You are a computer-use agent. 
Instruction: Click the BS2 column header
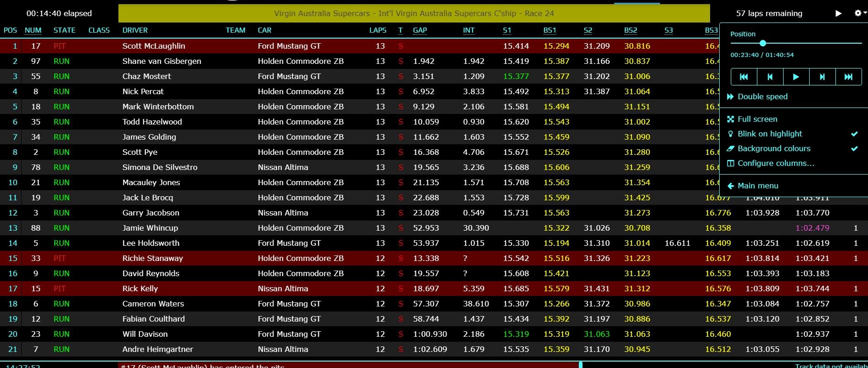click(631, 30)
